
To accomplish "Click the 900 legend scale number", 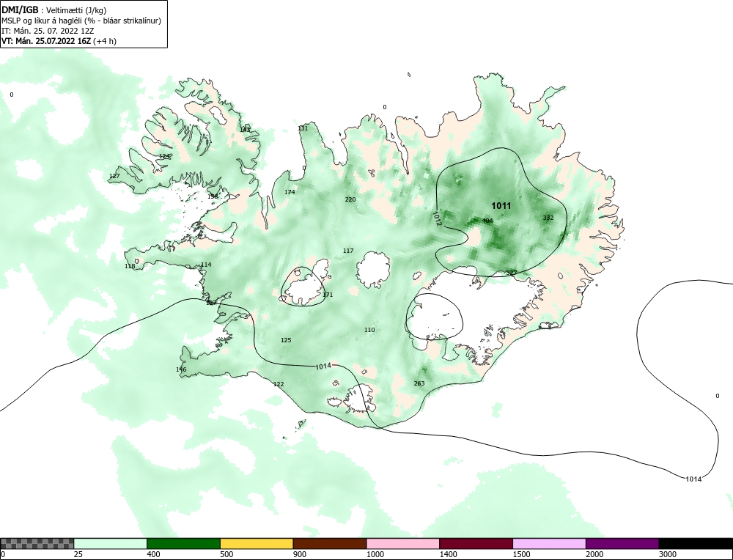I will (x=299, y=554).
